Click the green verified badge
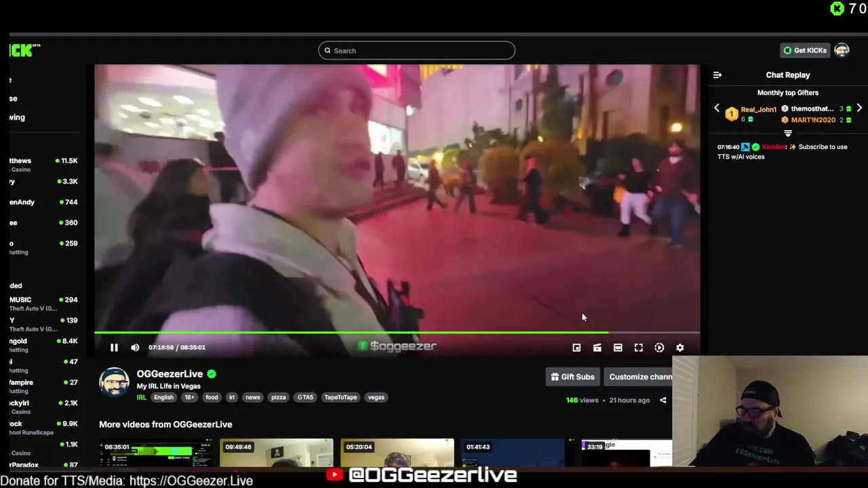Image resolution: width=868 pixels, height=488 pixels. [212, 374]
